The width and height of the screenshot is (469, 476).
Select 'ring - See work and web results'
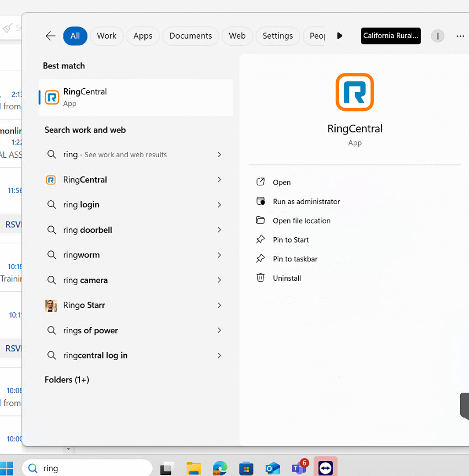(136, 154)
